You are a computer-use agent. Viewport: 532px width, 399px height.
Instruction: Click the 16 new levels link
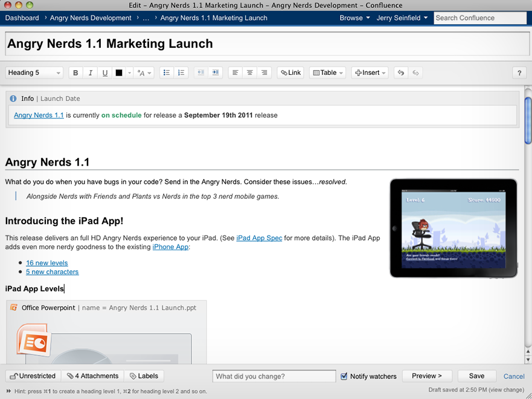click(x=47, y=263)
